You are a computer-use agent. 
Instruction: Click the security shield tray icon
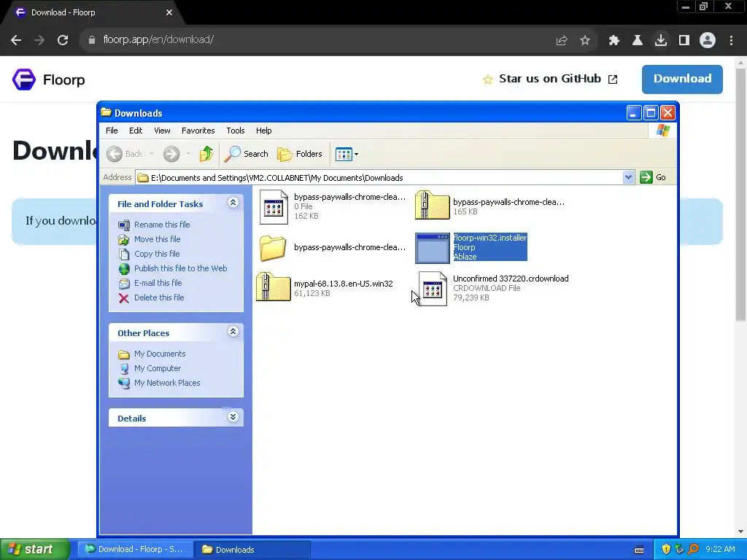coord(666,549)
